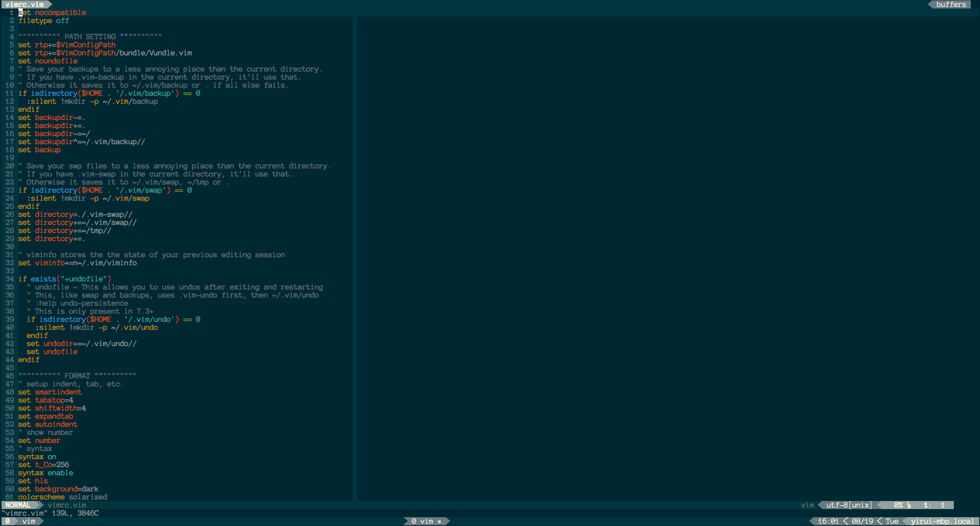
Task: Select tmux window '0 vim *'
Action: 426,521
